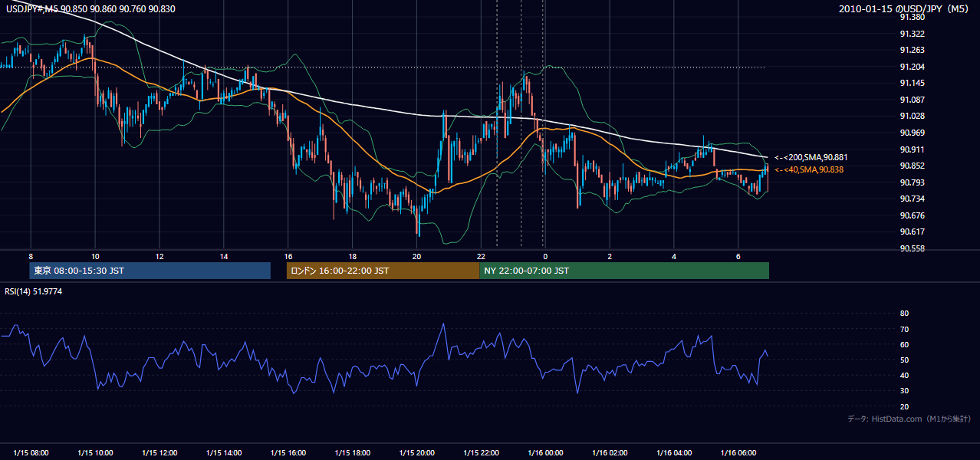Image resolution: width=980 pixels, height=460 pixels.
Task: Click the 90.969 price axis label
Action: click(913, 133)
